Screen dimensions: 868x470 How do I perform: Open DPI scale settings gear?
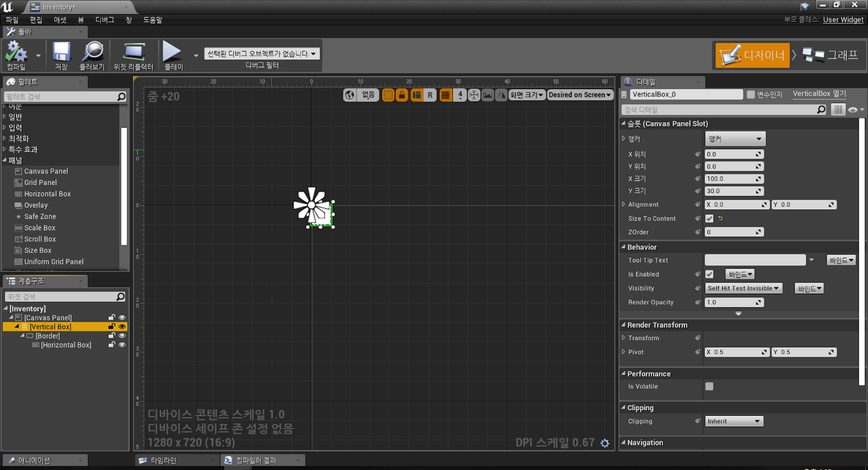[605, 443]
